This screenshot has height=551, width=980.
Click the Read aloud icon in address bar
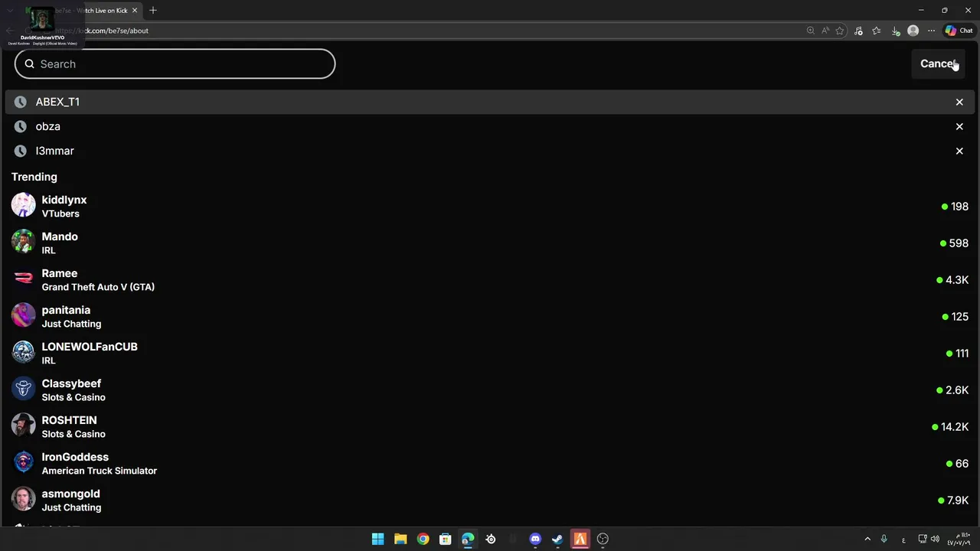click(825, 31)
